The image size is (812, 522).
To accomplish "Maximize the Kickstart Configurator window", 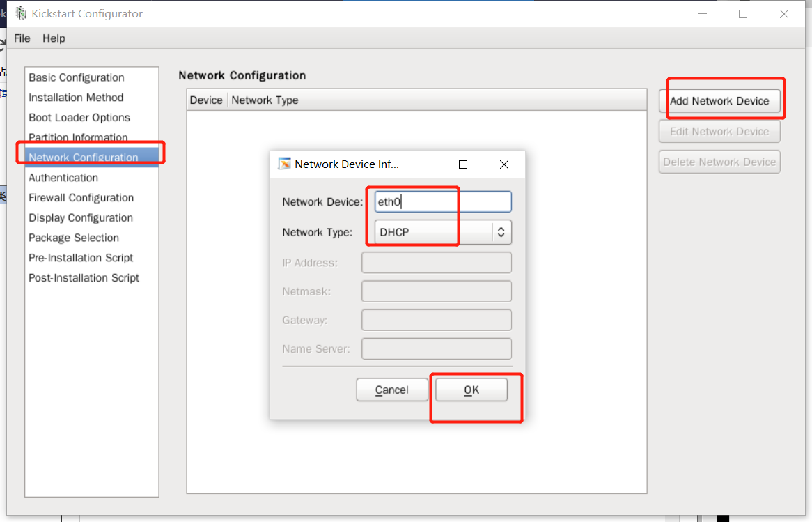I will (x=743, y=14).
